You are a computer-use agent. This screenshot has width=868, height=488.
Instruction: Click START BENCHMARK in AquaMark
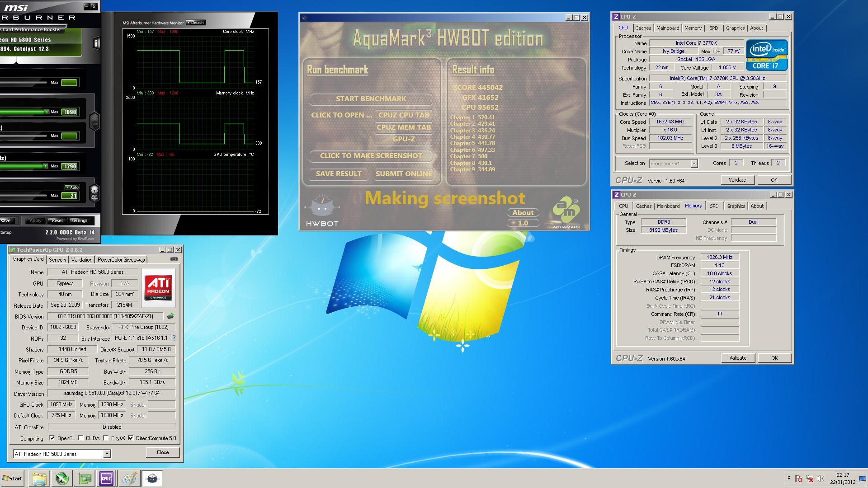point(371,99)
